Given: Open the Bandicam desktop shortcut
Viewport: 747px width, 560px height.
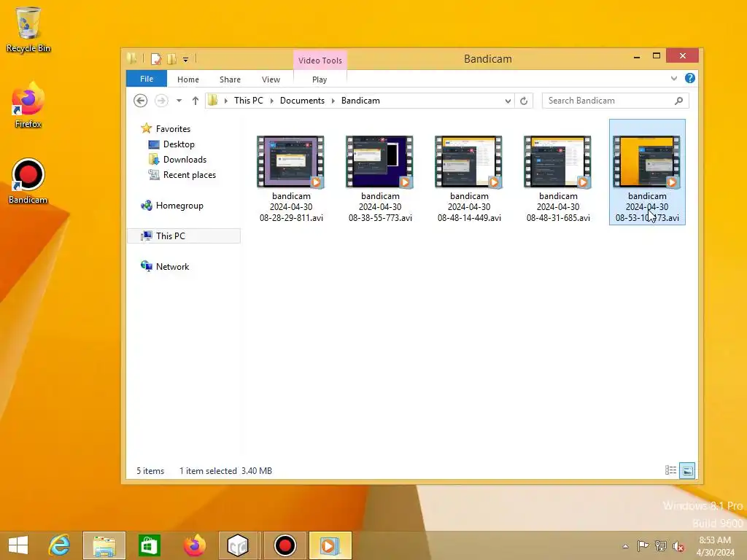Looking at the screenshot, I should 28,182.
